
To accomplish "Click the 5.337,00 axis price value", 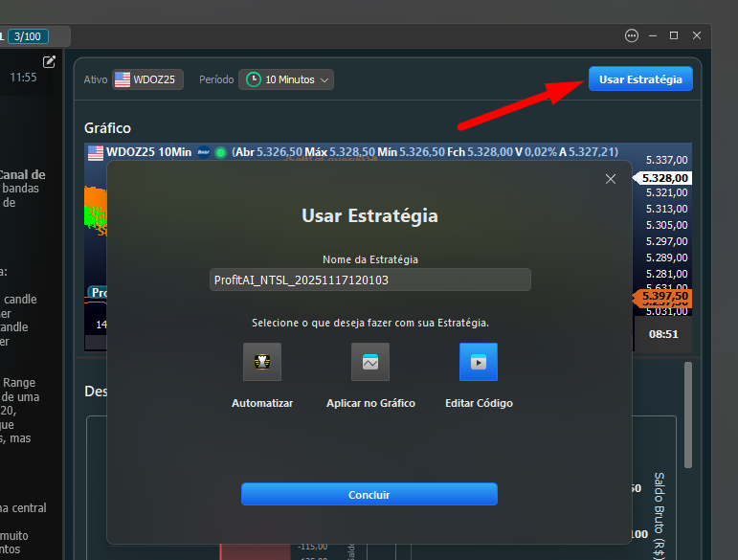I will (x=666, y=160).
